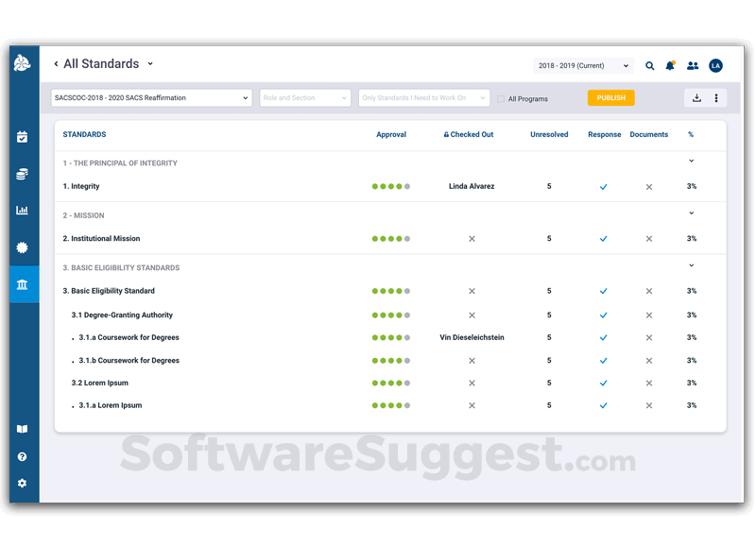This screenshot has height=546, width=756.
Task: Select the institution building sidebar icon
Action: [23, 284]
